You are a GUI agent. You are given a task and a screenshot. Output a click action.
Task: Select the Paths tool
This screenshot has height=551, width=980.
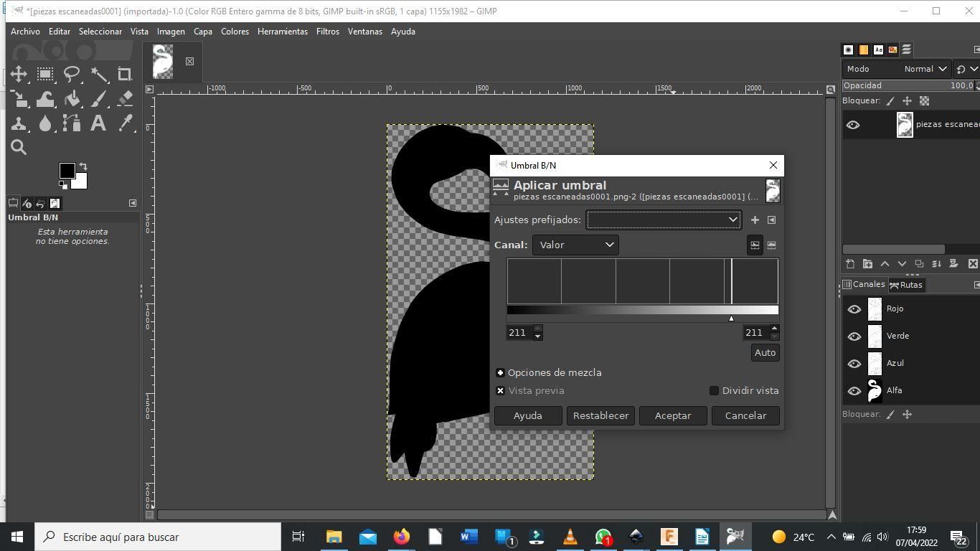coord(72,123)
